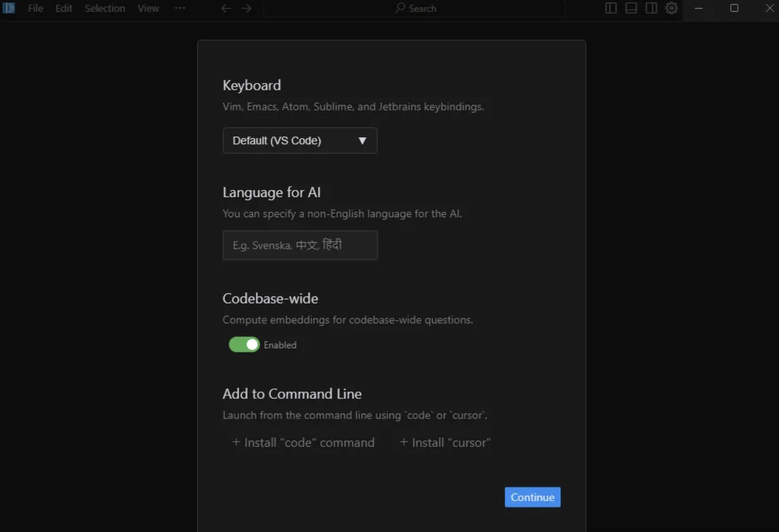Click the Cursor app logo icon
This screenshot has width=779, height=532.
[9, 8]
